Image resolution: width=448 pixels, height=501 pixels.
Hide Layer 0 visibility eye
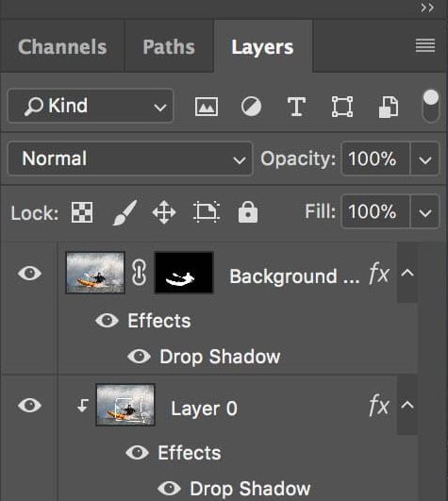coord(29,406)
